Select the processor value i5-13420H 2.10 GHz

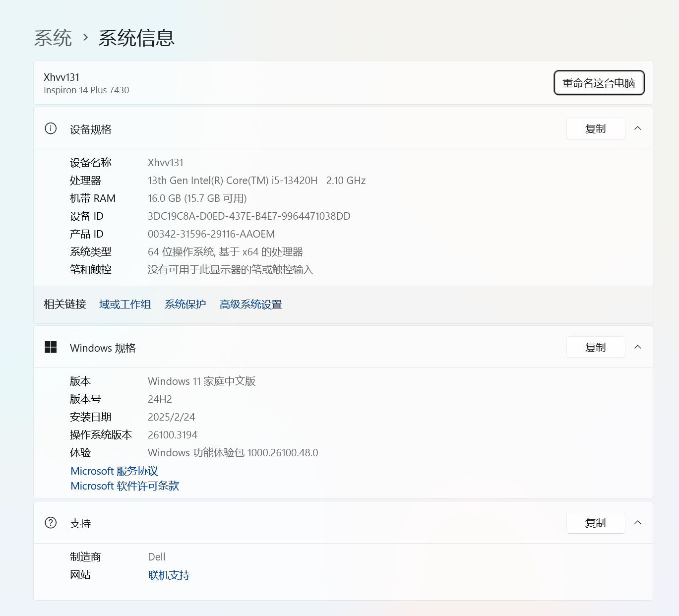coord(256,181)
